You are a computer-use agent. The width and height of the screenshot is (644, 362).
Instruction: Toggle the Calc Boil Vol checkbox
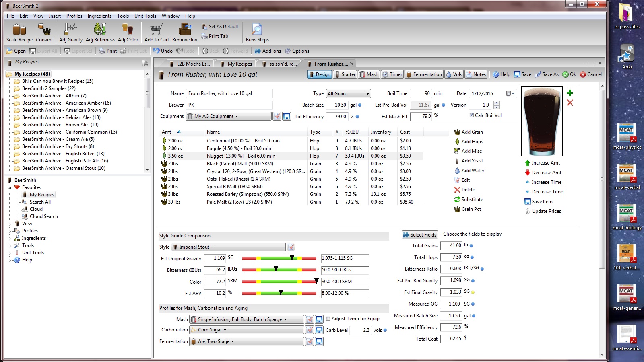coord(471,115)
